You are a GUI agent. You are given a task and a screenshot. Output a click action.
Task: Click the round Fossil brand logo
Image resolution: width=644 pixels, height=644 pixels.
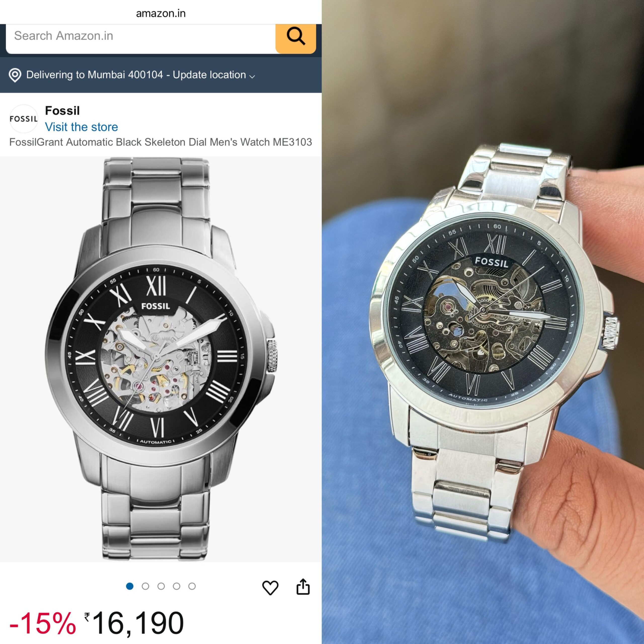click(24, 119)
